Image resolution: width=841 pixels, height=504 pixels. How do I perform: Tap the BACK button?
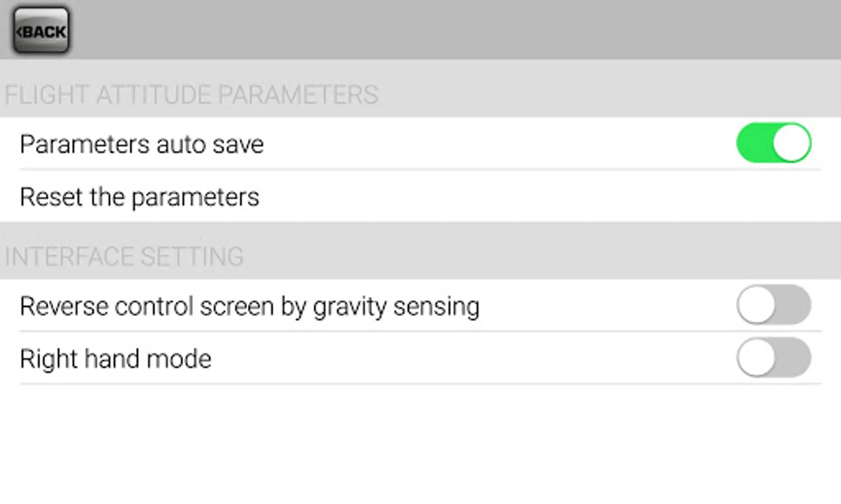pos(41,31)
